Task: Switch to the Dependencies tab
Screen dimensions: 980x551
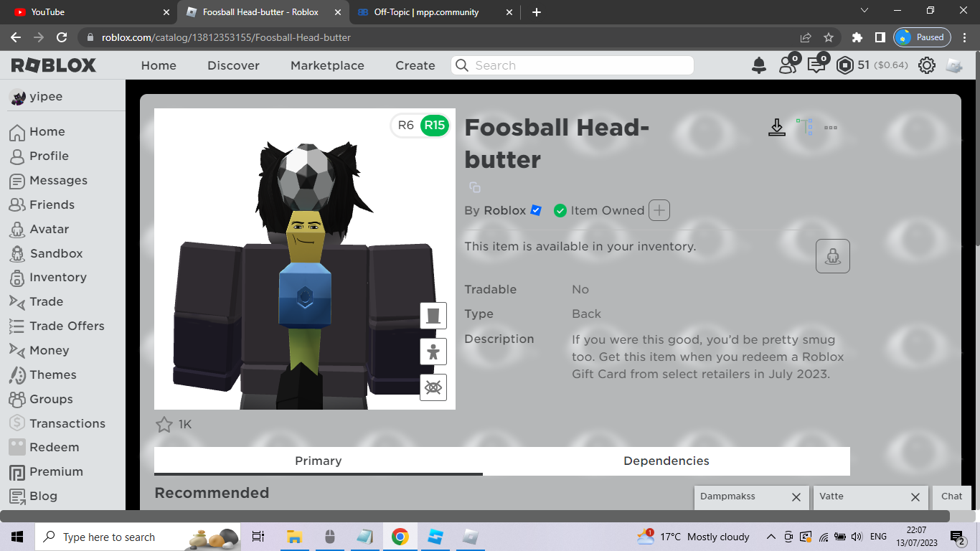Action: pyautogui.click(x=666, y=461)
